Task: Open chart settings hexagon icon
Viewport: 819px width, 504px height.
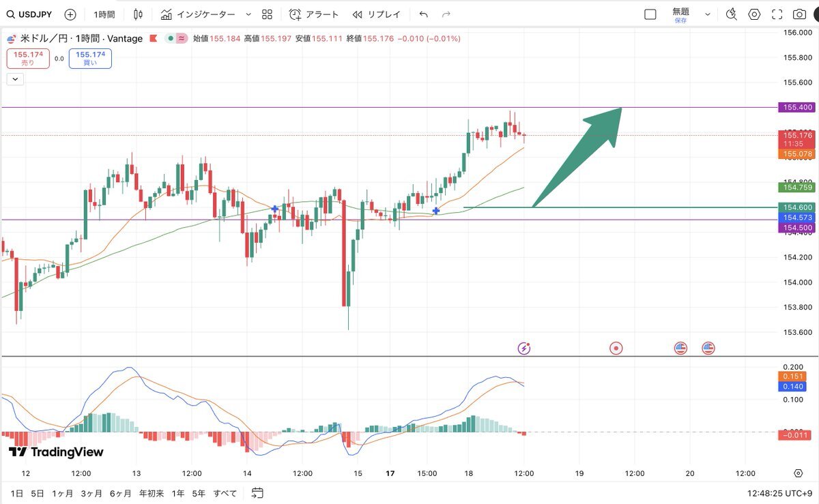Action: [x=754, y=14]
